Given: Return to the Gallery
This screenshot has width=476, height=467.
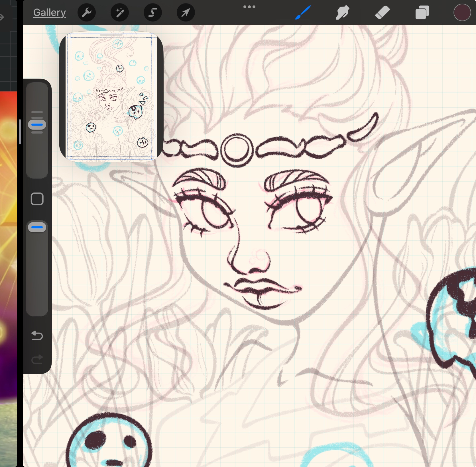Looking at the screenshot, I should pos(49,13).
